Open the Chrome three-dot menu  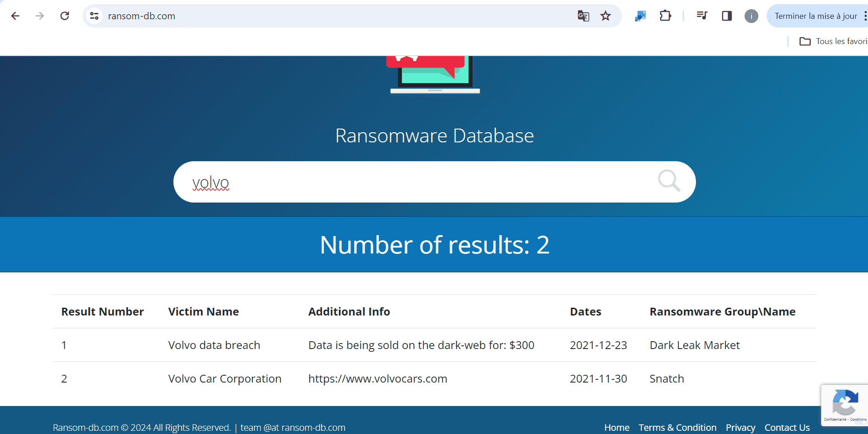click(865, 16)
